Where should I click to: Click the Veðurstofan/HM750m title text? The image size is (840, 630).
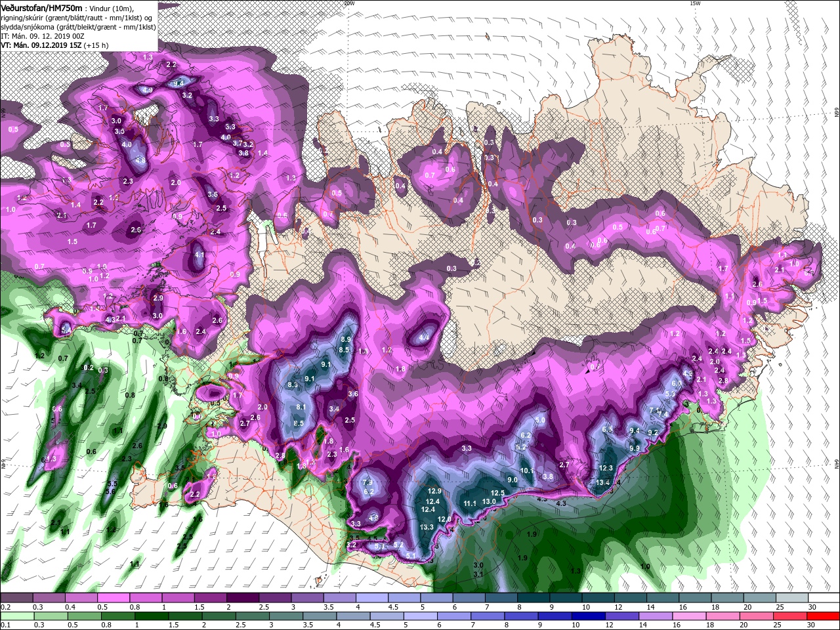pos(41,7)
